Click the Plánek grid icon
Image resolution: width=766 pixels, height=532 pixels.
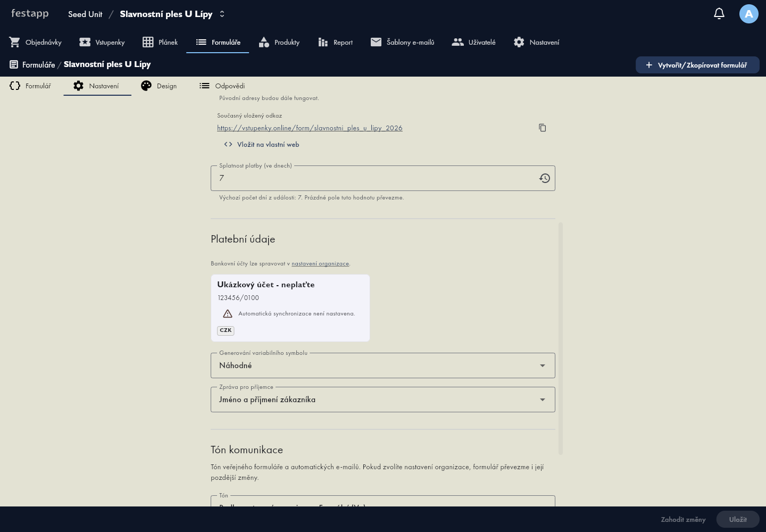click(148, 42)
